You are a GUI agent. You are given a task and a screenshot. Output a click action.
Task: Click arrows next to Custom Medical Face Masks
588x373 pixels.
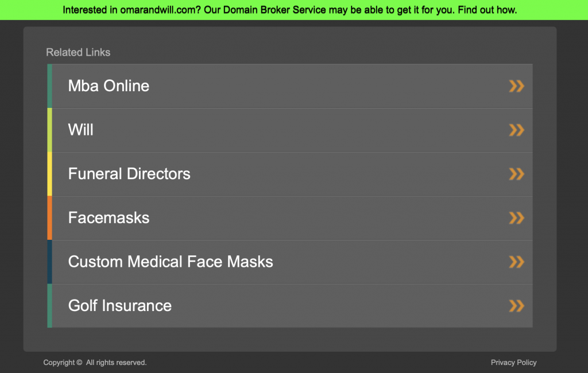(516, 262)
